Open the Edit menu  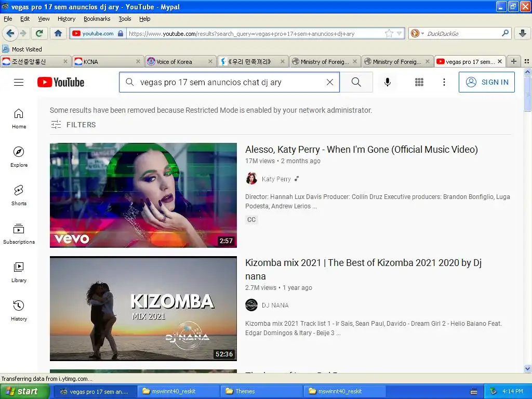click(25, 19)
